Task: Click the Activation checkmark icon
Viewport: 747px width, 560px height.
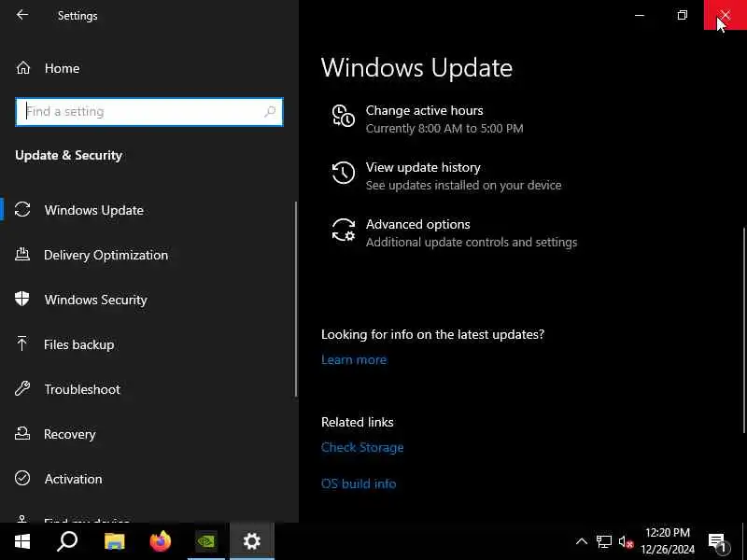Action: [22, 478]
